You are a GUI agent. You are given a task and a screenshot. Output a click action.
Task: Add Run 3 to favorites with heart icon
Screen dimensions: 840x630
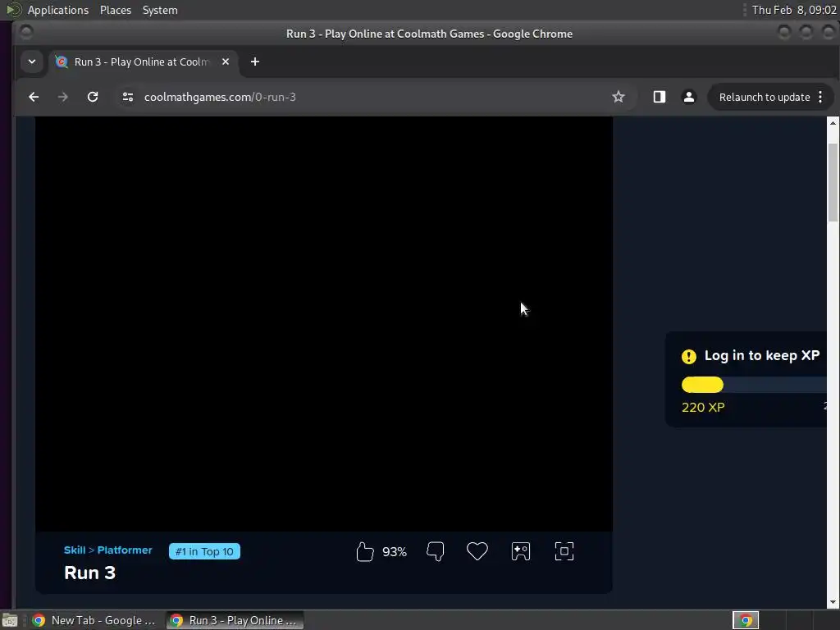click(477, 551)
